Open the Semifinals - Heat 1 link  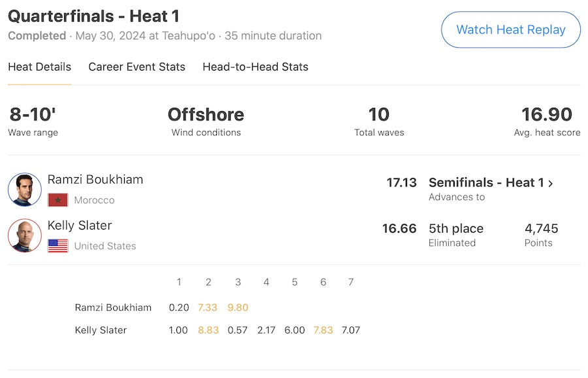tap(486, 183)
